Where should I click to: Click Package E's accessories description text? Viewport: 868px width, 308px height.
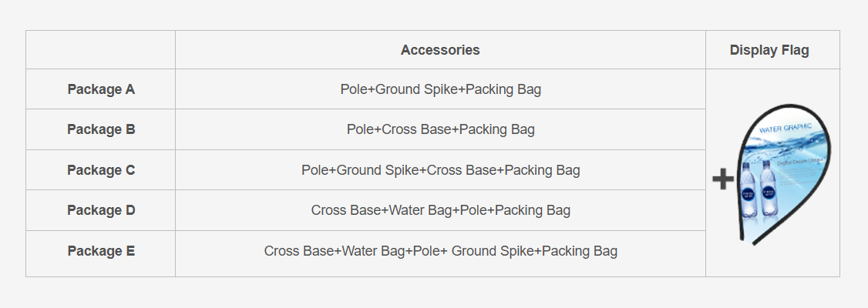coord(440,251)
